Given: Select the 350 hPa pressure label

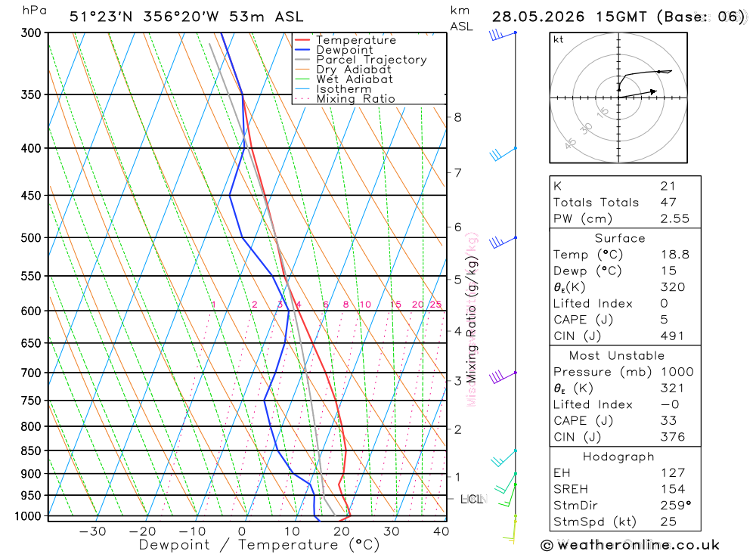Looking at the screenshot, I should tap(31, 95).
